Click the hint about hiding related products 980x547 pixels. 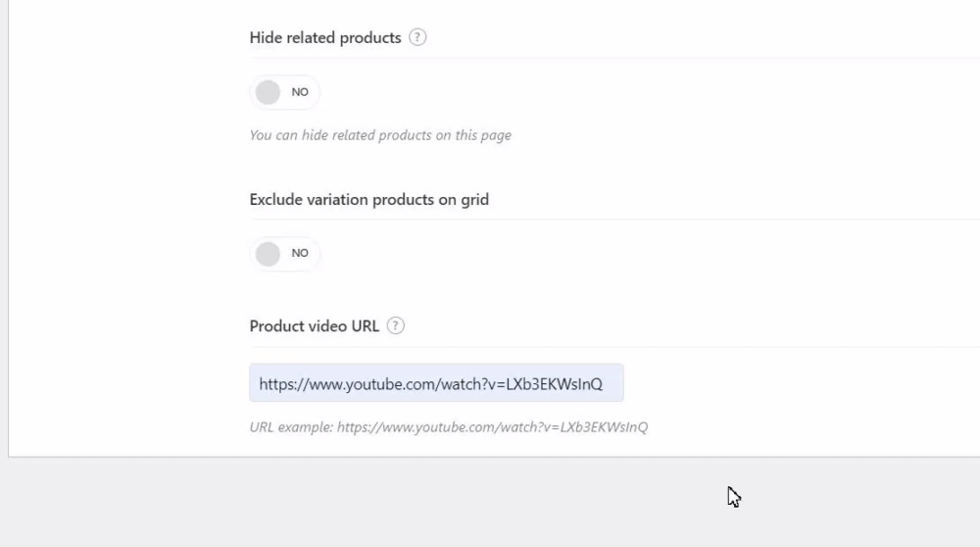click(380, 135)
